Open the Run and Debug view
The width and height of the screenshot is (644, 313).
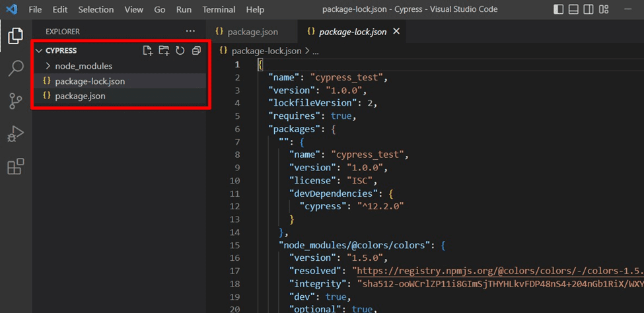click(x=15, y=133)
